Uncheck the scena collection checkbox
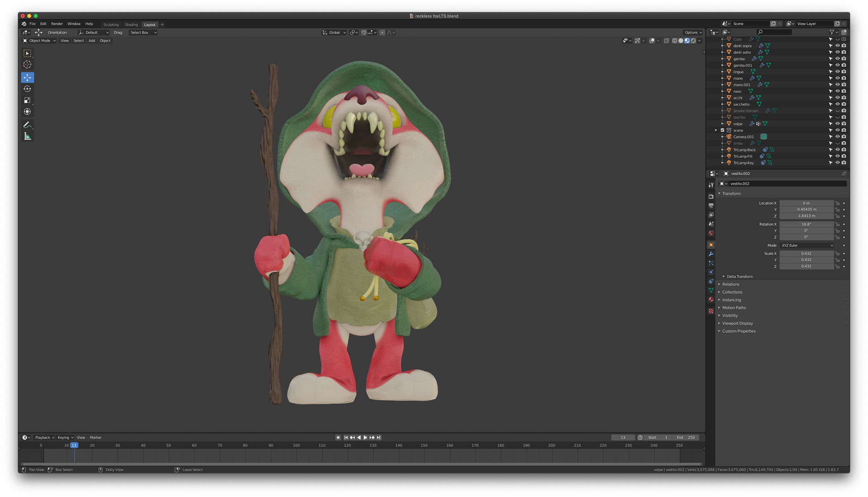Viewport: 868px width, 497px height. pos(722,130)
